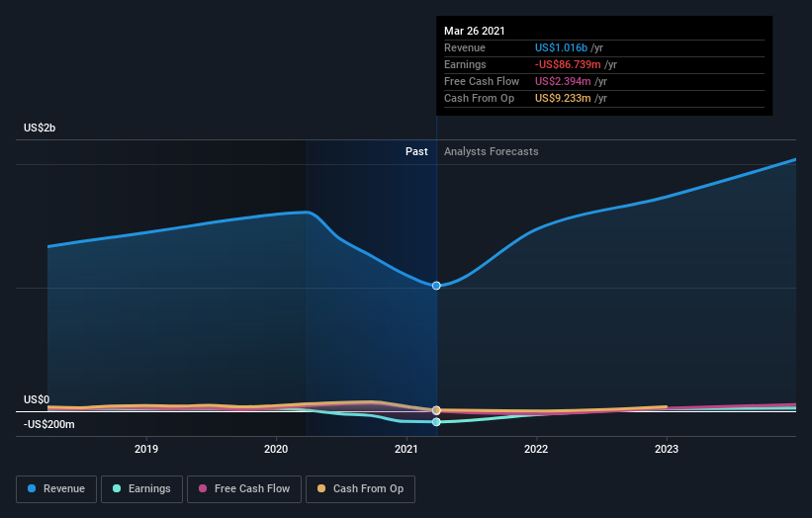Click the pink Free Cash Flow legend dot

click(x=203, y=488)
